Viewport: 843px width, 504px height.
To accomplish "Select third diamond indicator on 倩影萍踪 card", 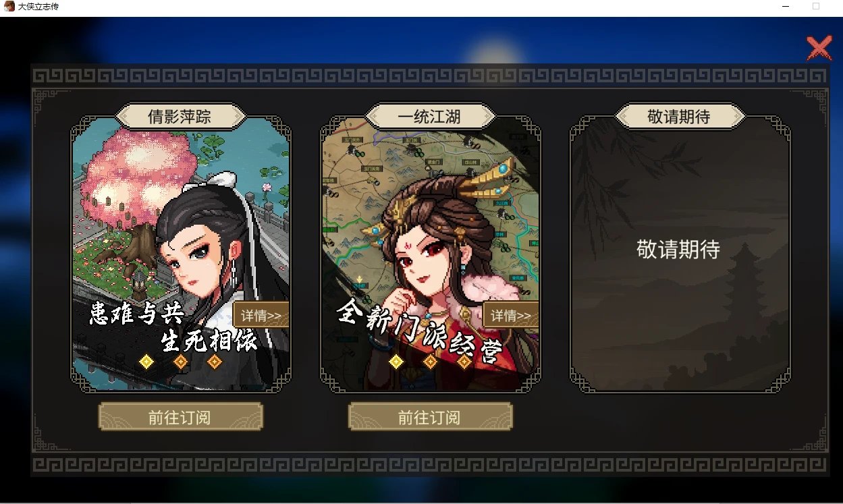I will (215, 362).
